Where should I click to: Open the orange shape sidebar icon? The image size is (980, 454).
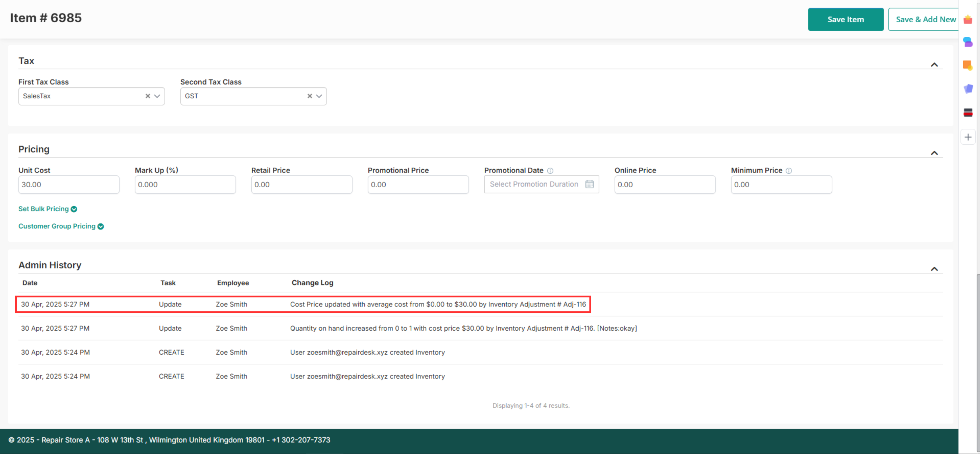968,65
